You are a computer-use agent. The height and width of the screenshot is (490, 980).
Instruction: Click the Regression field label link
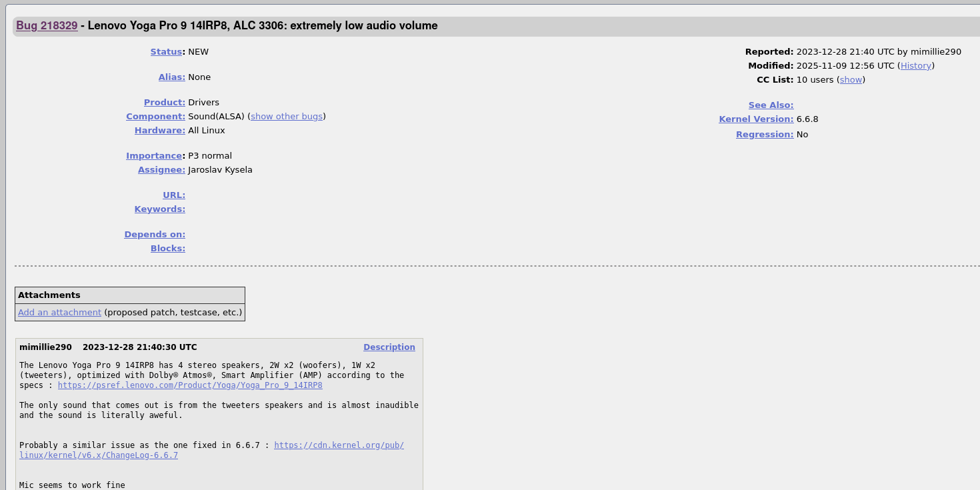coord(764,135)
